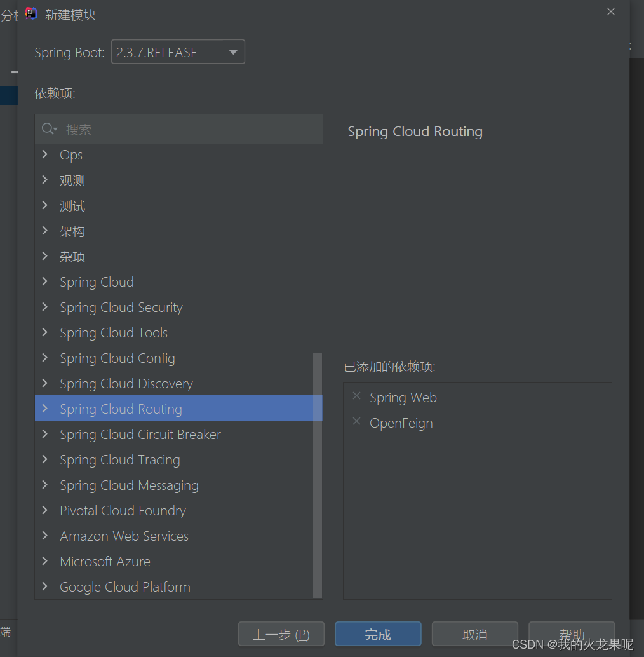Expand the 测试 category
644x657 pixels.
coord(45,205)
